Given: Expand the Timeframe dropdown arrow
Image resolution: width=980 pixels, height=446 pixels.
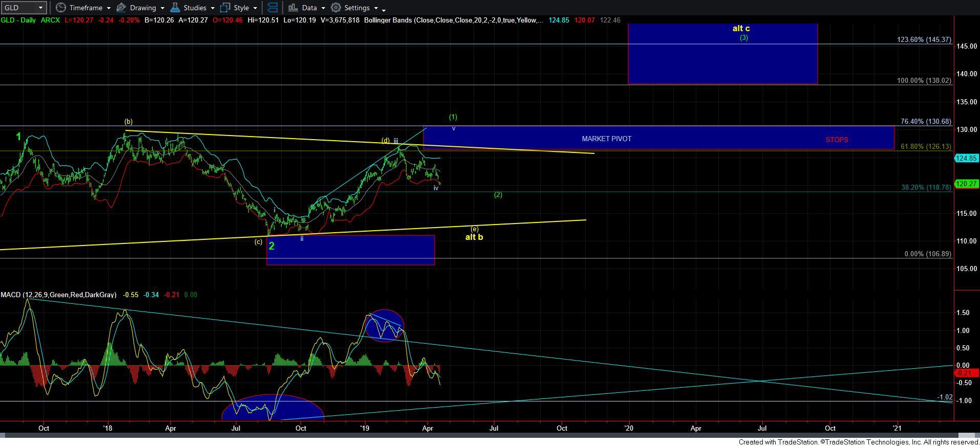Looking at the screenshot, I should point(109,8).
